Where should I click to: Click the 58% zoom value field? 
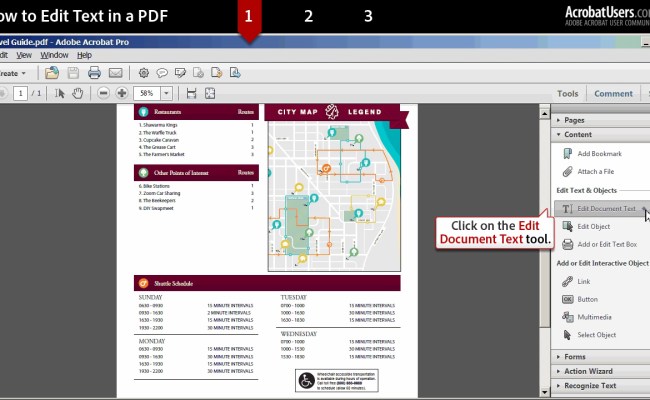tap(147, 93)
